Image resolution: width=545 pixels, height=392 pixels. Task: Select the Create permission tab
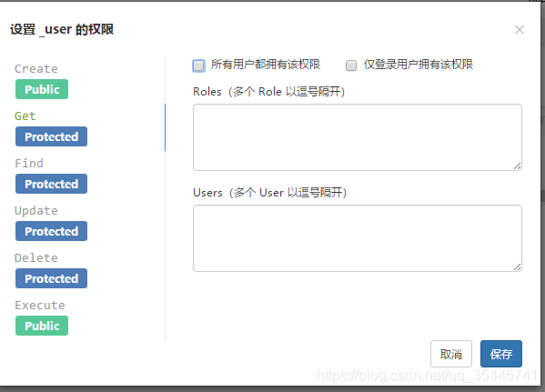[36, 69]
